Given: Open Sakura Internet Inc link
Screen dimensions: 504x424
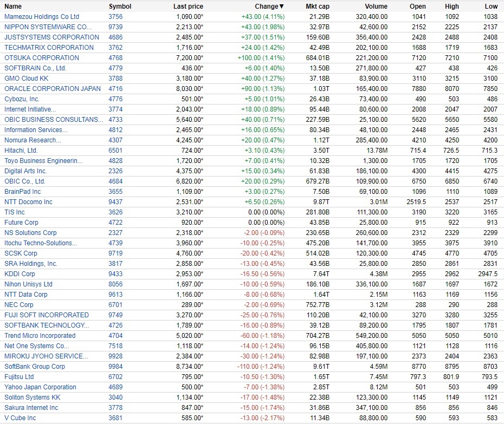Looking at the screenshot, I should click(x=31, y=407).
